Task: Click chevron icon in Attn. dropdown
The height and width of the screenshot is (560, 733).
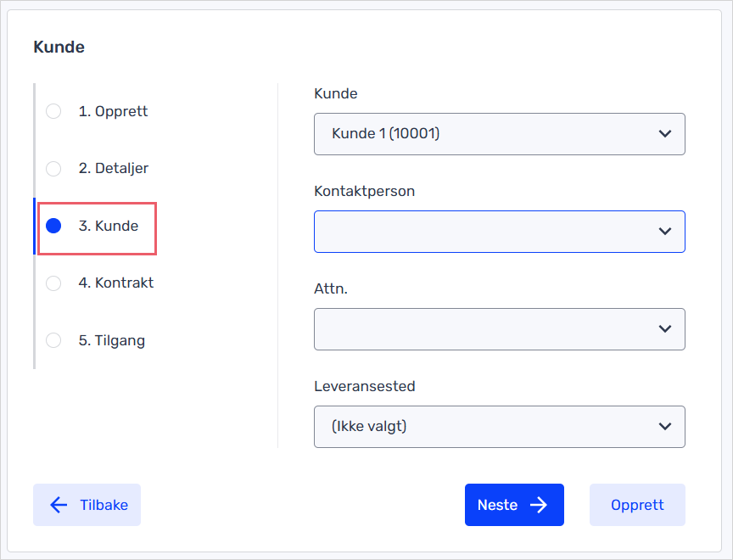Action: [665, 329]
